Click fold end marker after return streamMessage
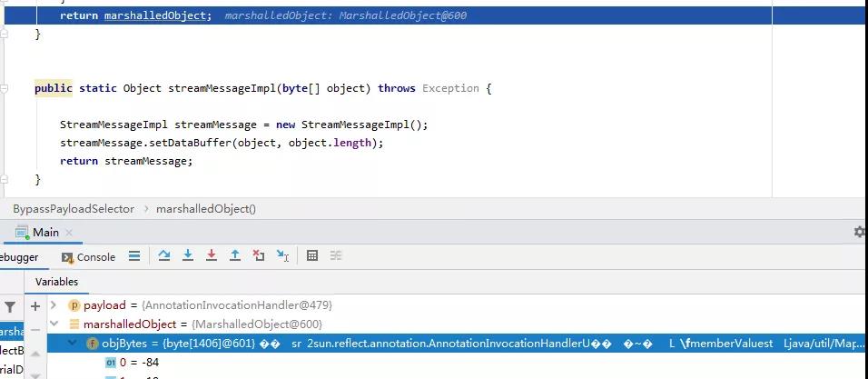The width and height of the screenshot is (868, 379). pos(4,179)
